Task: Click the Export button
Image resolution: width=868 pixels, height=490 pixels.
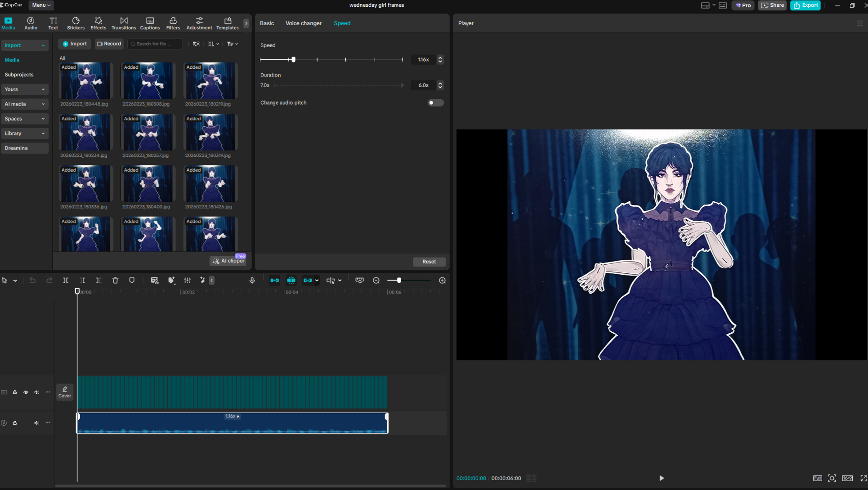Action: pos(805,5)
